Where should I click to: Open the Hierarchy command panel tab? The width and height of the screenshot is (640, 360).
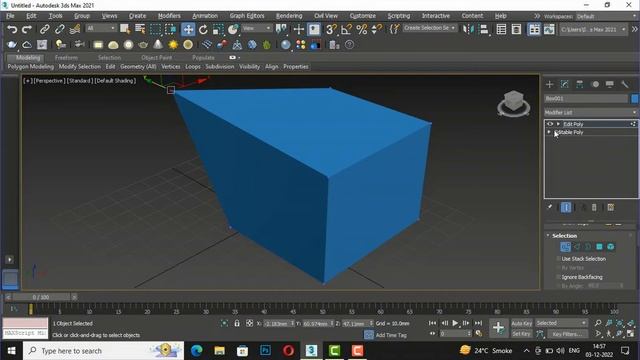click(580, 84)
